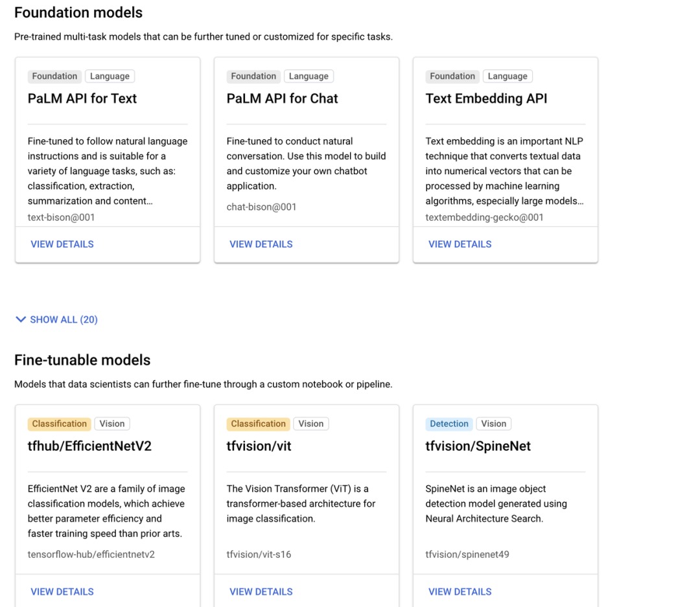Expand the SHOW ALL (20) chevron
Screen dimensions: 700x607
(21, 319)
